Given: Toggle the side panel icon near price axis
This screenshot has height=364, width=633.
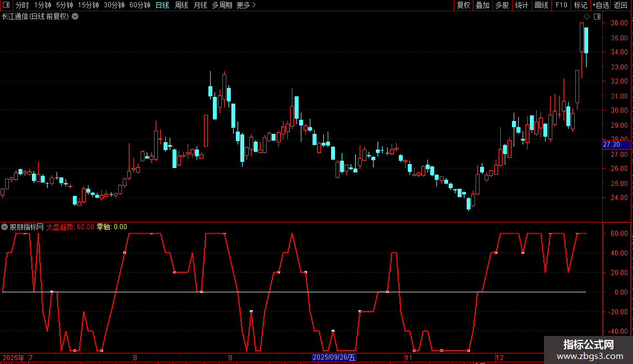Looking at the screenshot, I should 597,17.
